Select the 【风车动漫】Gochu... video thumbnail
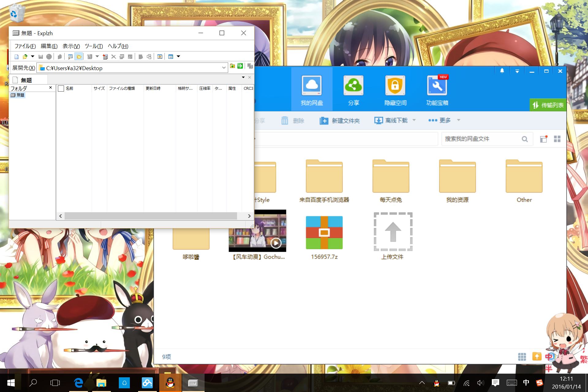This screenshot has width=588, height=392. tap(258, 235)
